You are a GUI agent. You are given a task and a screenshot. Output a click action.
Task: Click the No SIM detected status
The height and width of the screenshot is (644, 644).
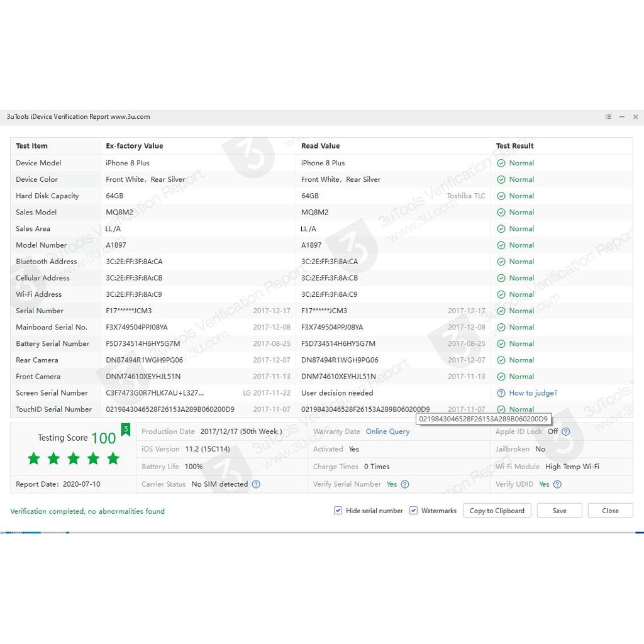point(219,484)
